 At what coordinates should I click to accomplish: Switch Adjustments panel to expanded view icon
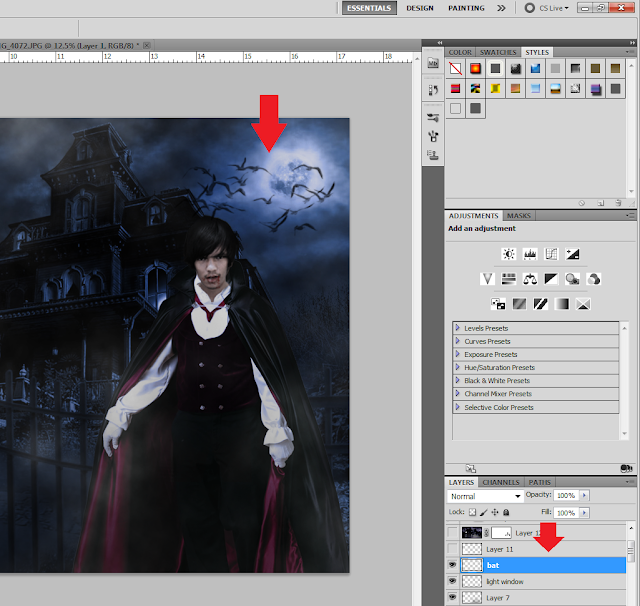471,468
